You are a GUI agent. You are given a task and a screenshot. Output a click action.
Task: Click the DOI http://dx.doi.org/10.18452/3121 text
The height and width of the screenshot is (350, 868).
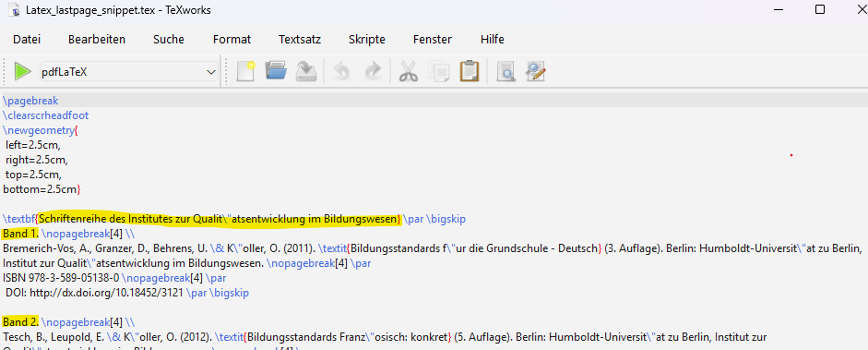(95, 293)
